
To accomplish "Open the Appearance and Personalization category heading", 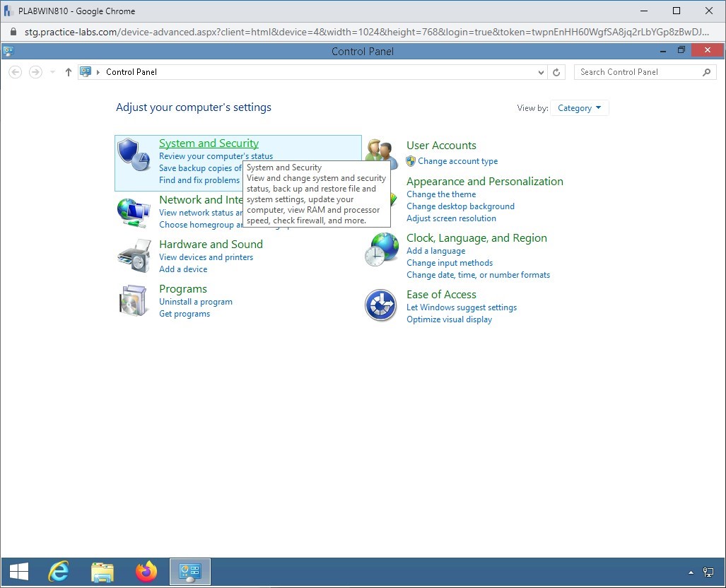I will click(484, 182).
